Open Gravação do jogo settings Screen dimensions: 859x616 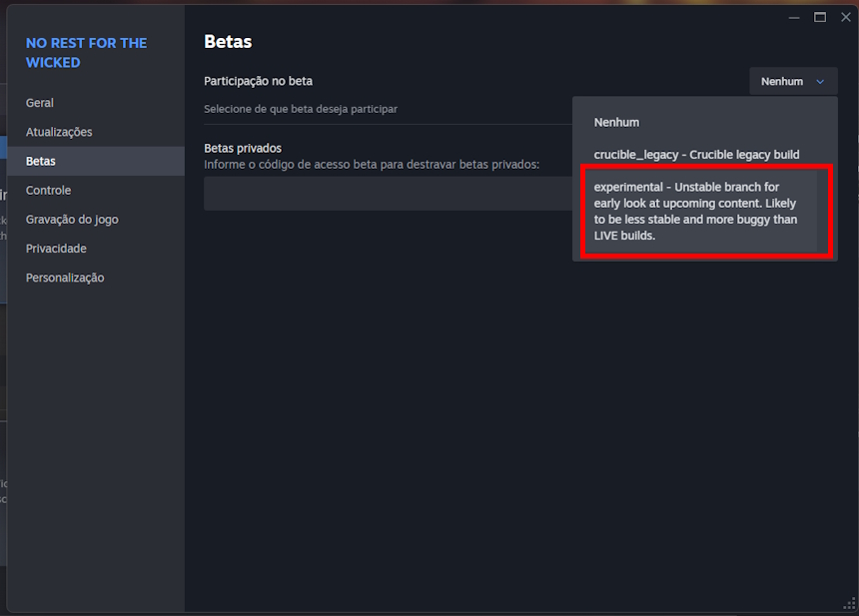72,219
